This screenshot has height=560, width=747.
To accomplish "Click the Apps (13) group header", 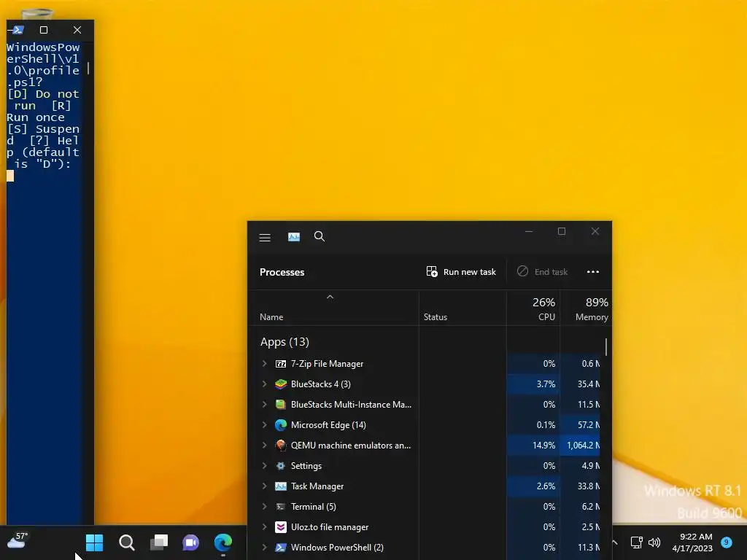I will [285, 343].
